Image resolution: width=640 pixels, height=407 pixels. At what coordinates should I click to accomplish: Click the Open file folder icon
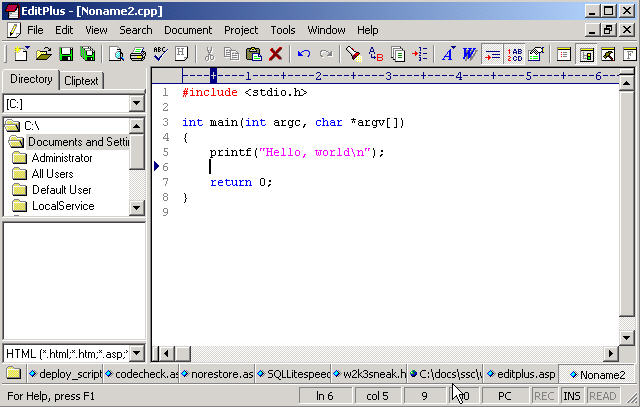pyautogui.click(x=44, y=53)
